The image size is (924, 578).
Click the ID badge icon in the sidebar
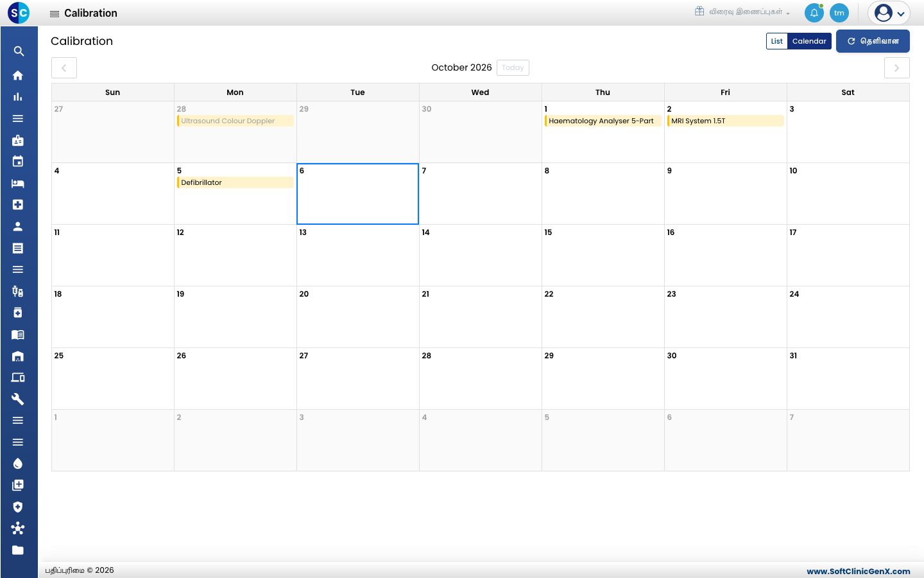coord(18,140)
